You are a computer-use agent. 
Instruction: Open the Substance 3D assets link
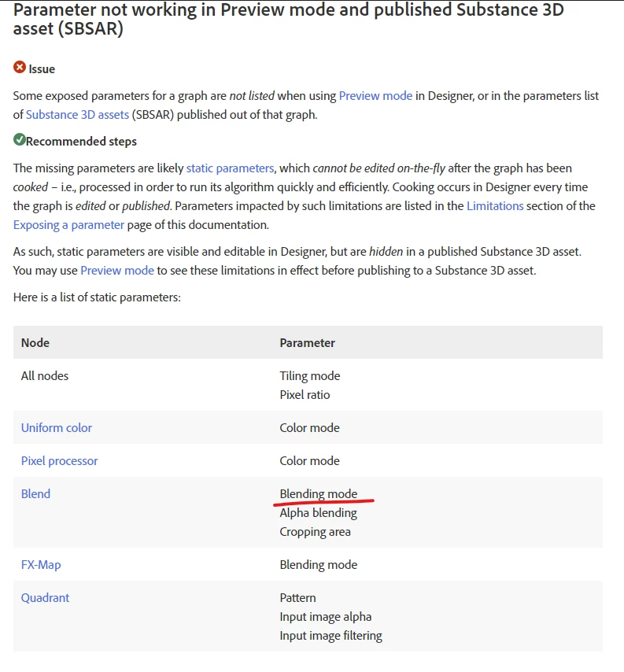(x=77, y=115)
